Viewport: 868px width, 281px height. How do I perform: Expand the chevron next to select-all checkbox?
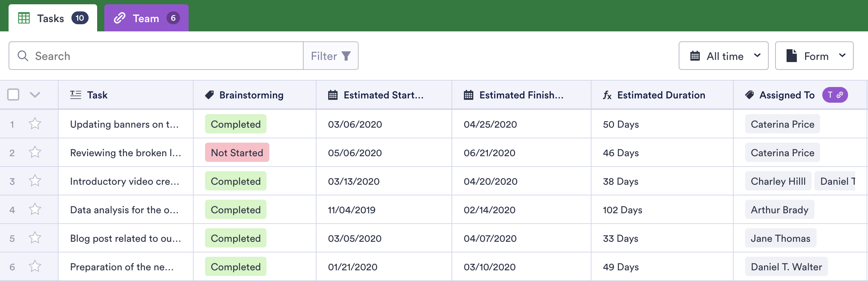[x=35, y=95]
